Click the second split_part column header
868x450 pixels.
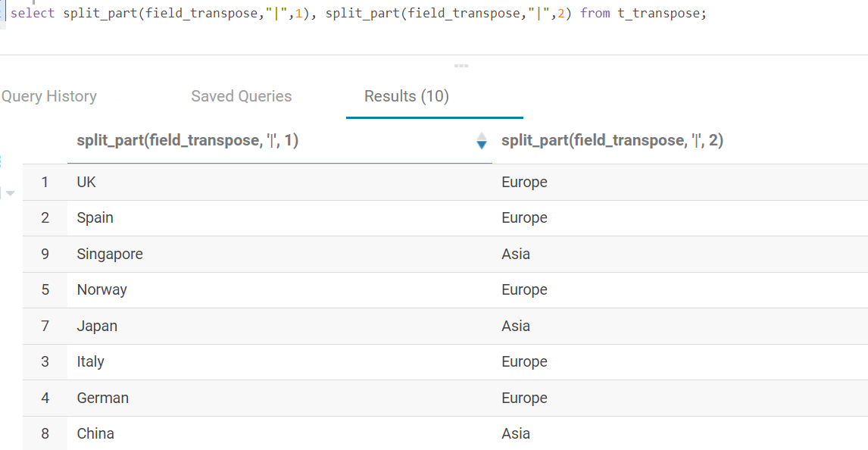tap(612, 140)
